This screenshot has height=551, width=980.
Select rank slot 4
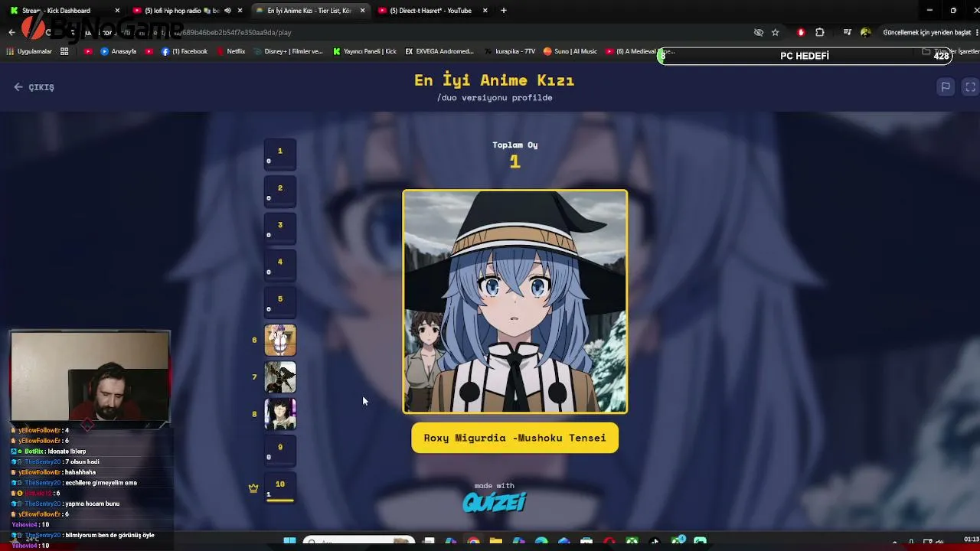click(x=280, y=266)
